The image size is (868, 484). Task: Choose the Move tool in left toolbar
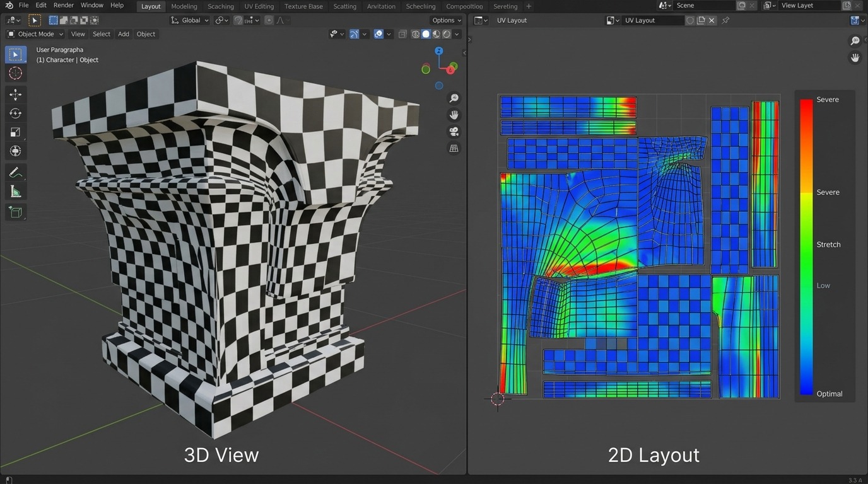[x=16, y=95]
